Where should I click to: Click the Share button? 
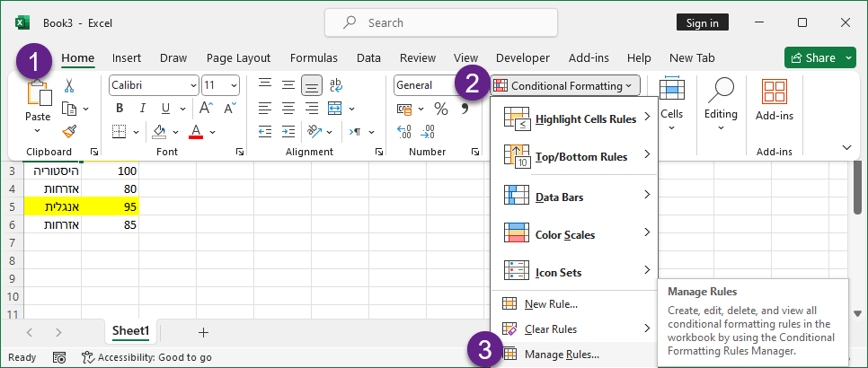click(x=813, y=57)
